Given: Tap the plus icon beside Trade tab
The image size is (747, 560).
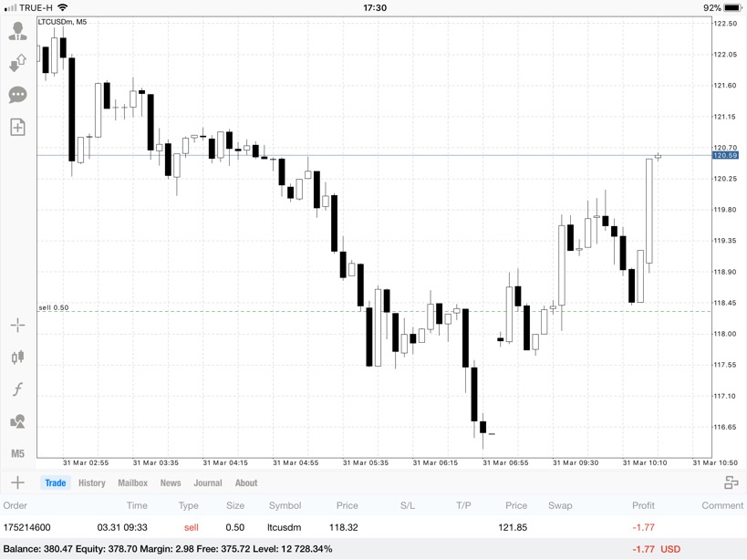Looking at the screenshot, I should pos(17,482).
